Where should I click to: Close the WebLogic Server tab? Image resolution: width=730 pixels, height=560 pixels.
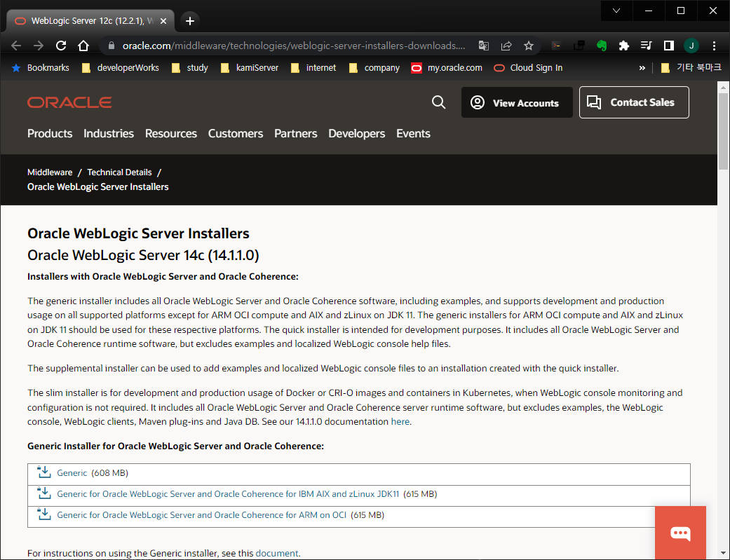click(163, 21)
